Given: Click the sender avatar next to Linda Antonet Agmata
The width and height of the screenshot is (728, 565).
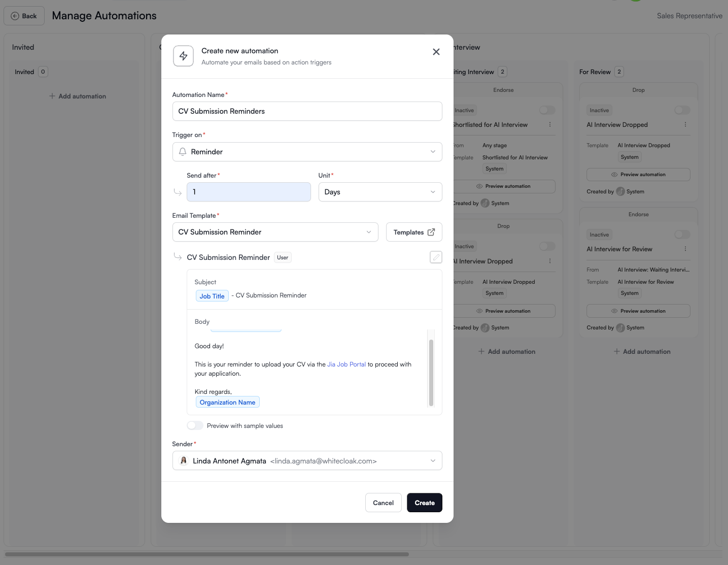Looking at the screenshot, I should pos(184,460).
